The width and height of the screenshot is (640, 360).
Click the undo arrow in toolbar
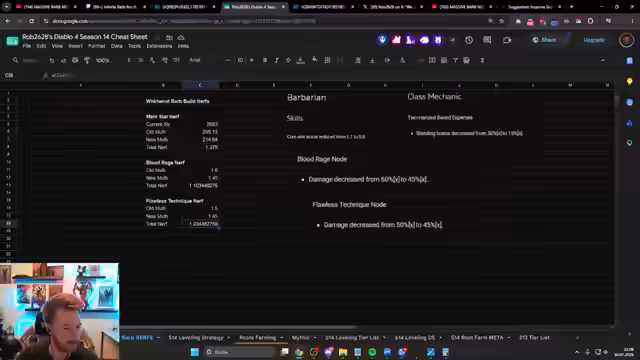click(52, 60)
